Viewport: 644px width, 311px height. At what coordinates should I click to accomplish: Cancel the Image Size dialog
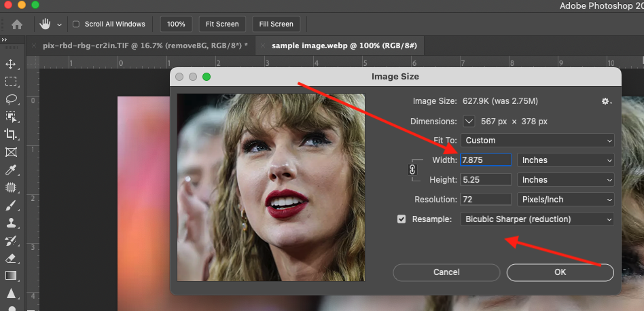446,272
